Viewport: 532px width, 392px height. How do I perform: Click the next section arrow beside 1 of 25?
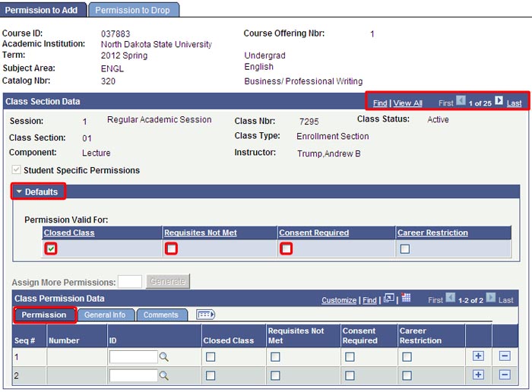(x=499, y=101)
